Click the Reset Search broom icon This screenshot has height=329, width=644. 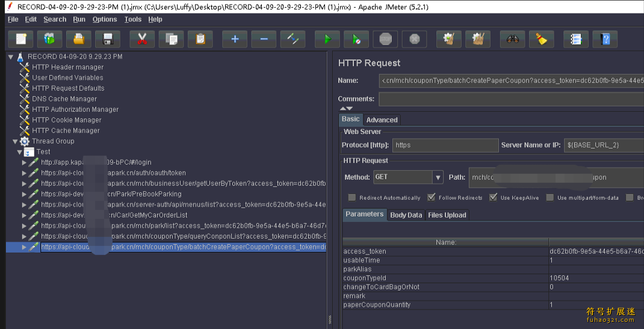(542, 39)
